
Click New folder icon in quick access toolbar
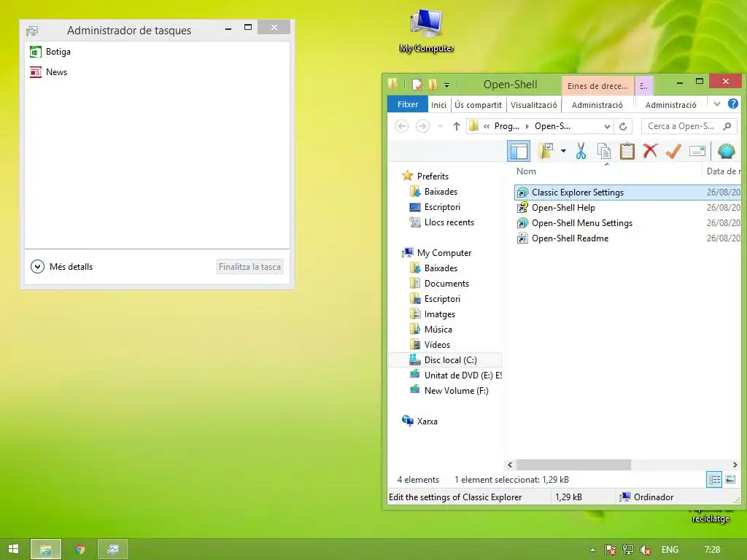(x=433, y=85)
